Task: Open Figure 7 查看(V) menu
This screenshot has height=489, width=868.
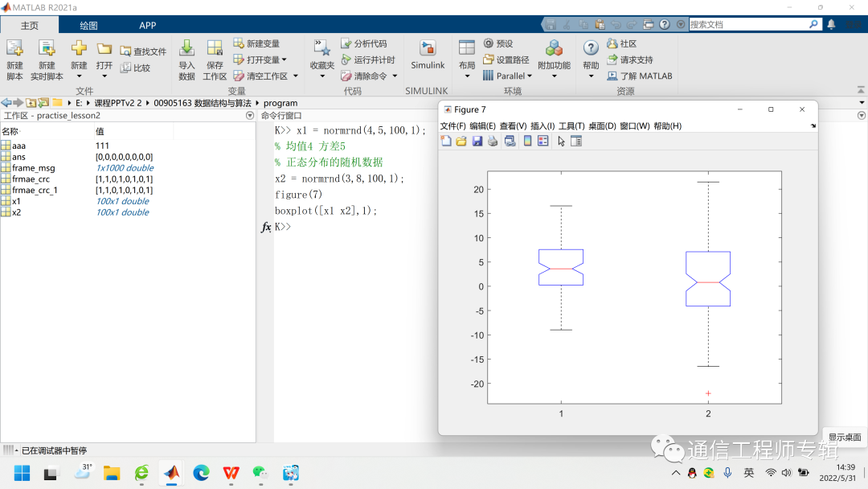Action: pyautogui.click(x=513, y=125)
